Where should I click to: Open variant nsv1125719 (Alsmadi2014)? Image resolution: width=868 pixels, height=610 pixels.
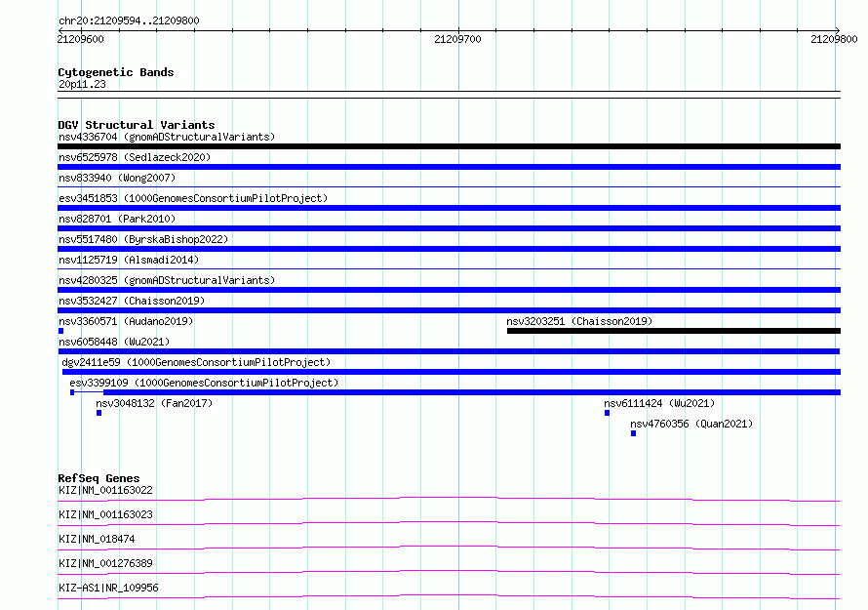(x=129, y=260)
